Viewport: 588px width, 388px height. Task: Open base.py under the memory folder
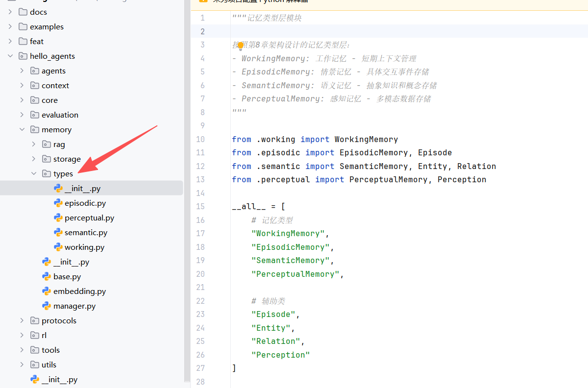(67, 276)
